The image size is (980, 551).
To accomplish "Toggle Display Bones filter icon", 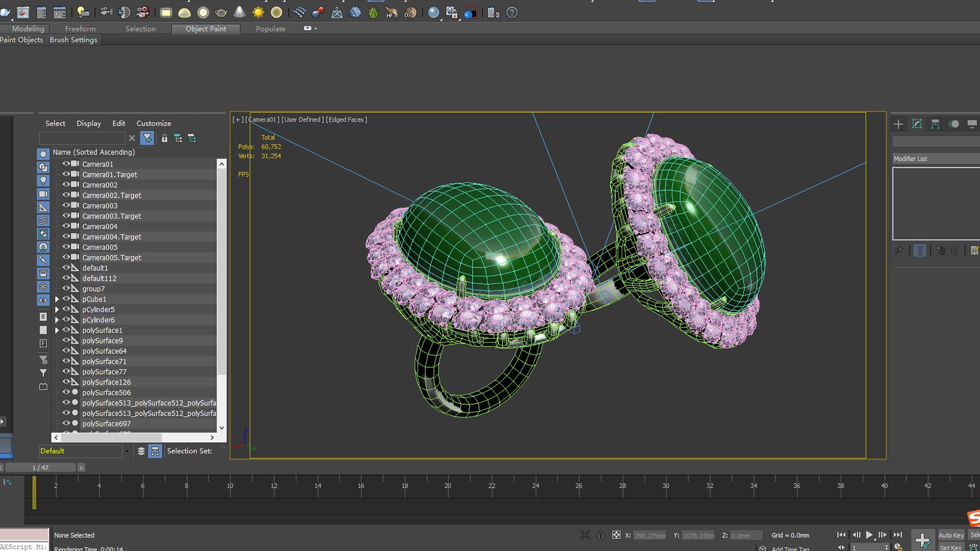I will pos(43,260).
